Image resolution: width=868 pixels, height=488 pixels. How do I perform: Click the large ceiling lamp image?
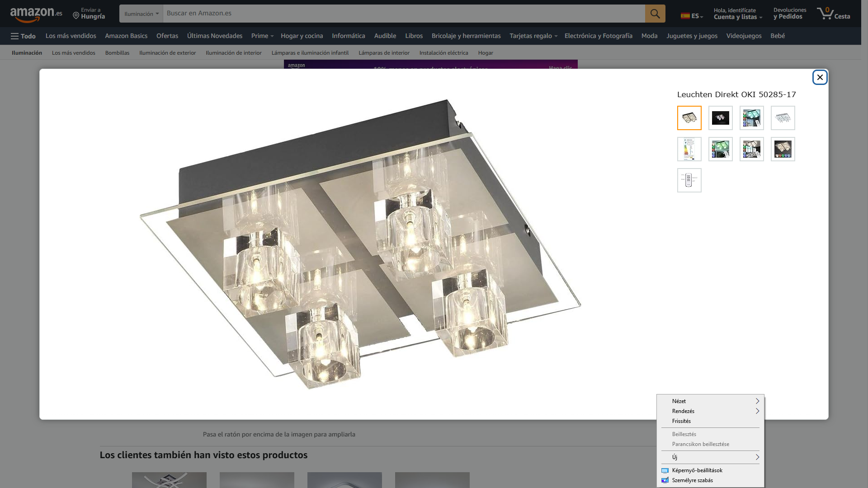pos(360,244)
